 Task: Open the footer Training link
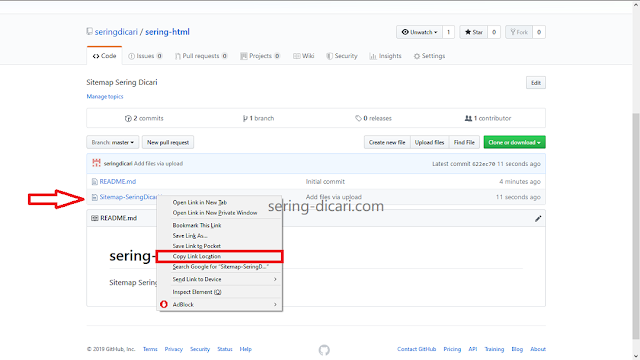(494, 349)
